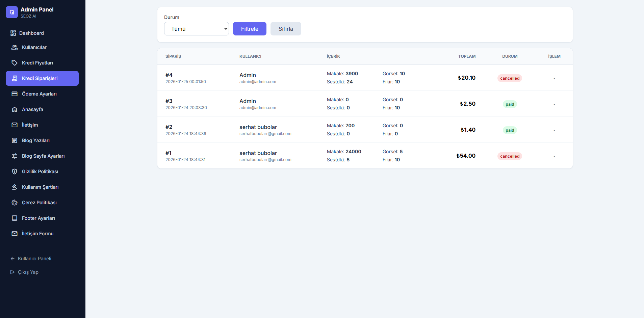Screen dimensions: 644x318
Task: Click the Kullanım Şartları gavel icon
Action: tap(15, 187)
